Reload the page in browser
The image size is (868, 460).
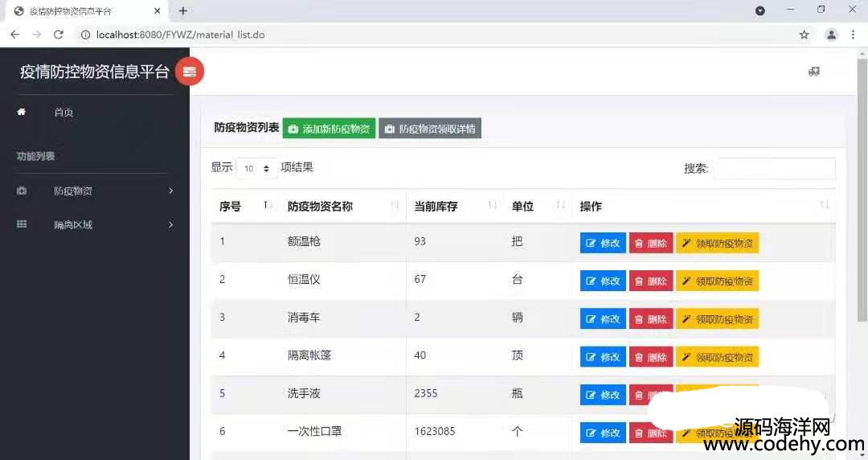coord(58,35)
